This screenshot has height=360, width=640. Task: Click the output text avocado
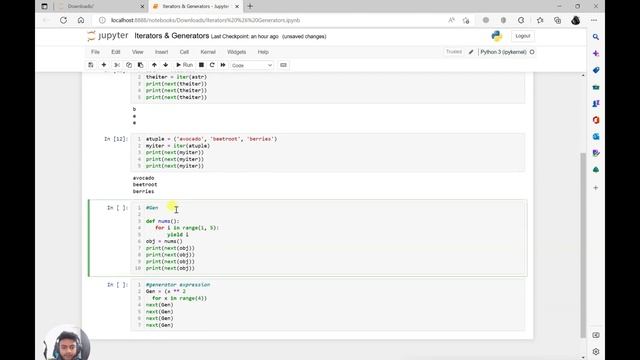[x=143, y=178]
